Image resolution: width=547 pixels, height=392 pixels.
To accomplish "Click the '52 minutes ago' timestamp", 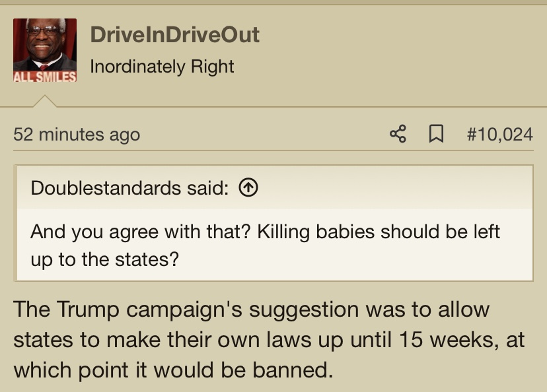I will pos(77,135).
